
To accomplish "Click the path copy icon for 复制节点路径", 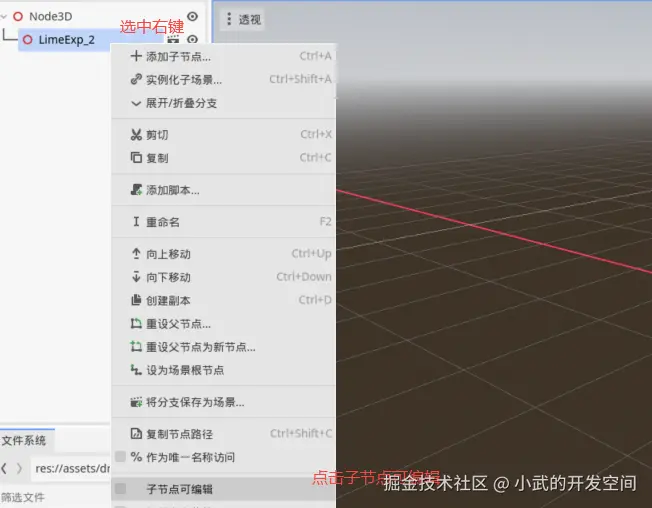I will pos(136,434).
